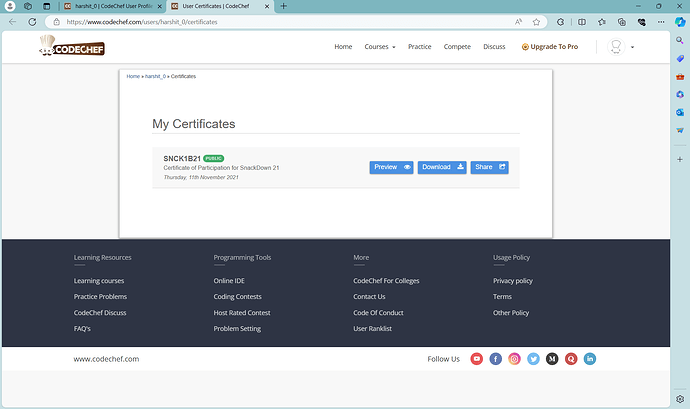Open User Ranklist footer link

click(x=372, y=328)
